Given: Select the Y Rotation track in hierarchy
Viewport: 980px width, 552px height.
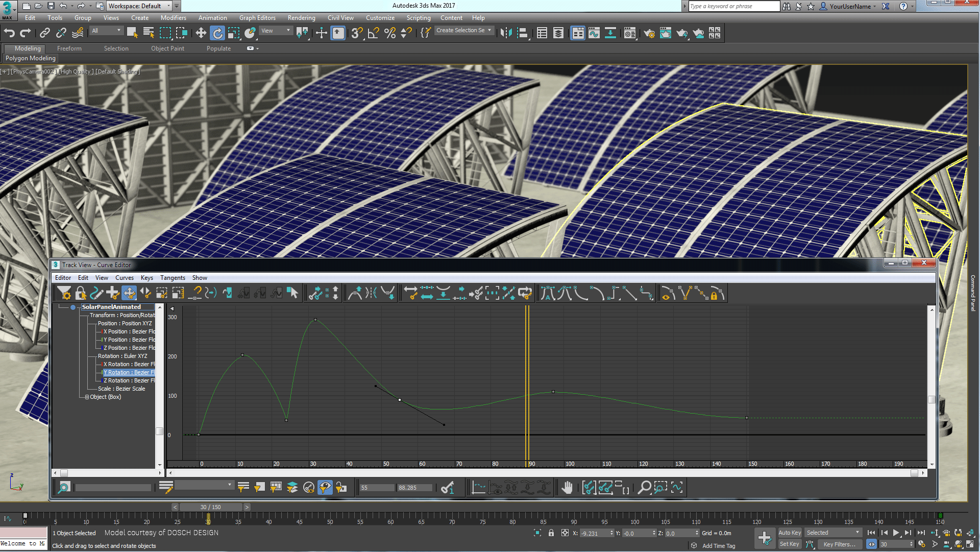Looking at the screenshot, I should tap(129, 372).
